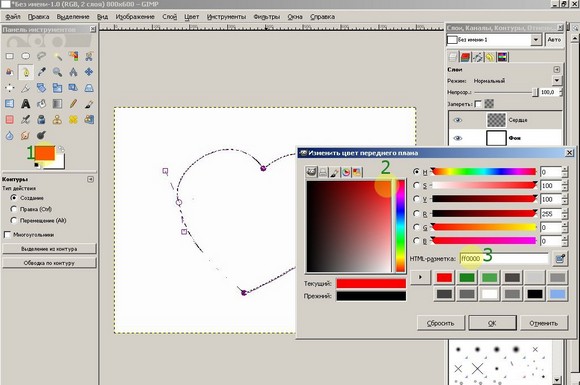
Task: Select the Scissors Select tool
Action: coord(89,56)
